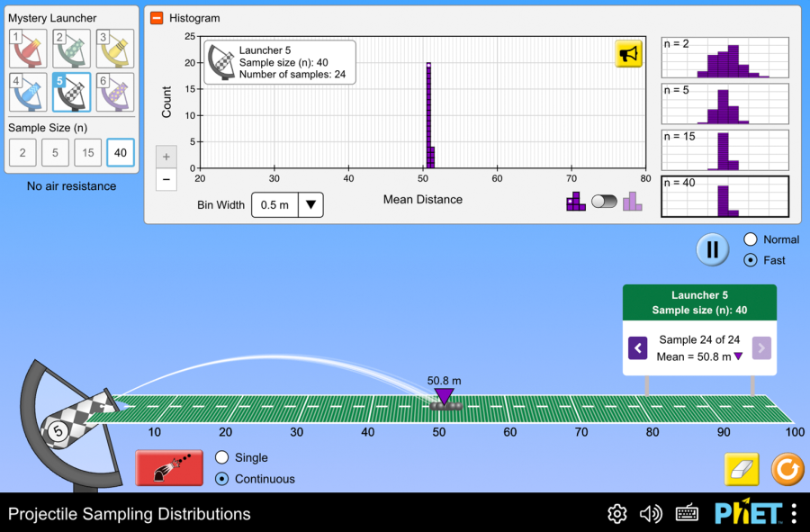Image resolution: width=810 pixels, height=532 pixels.
Task: Reset the simulation with orange button
Action: pos(786,469)
